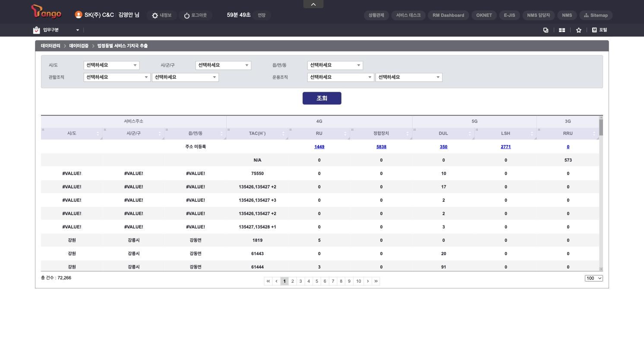
Task: Click the 연장 session extend button
Action: [262, 15]
